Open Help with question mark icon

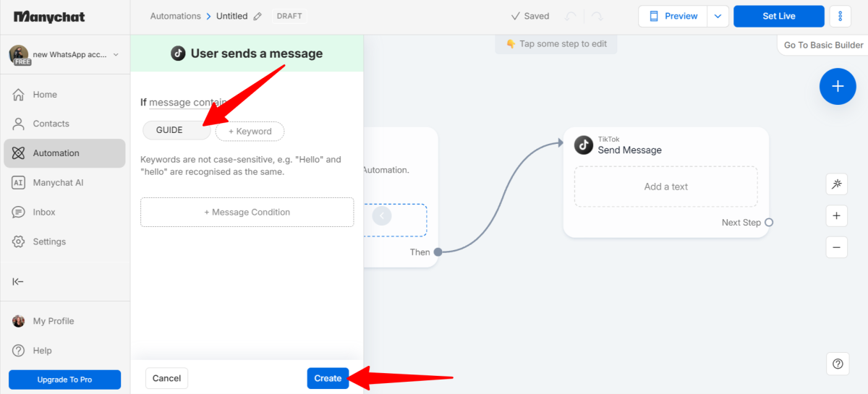[19, 351]
